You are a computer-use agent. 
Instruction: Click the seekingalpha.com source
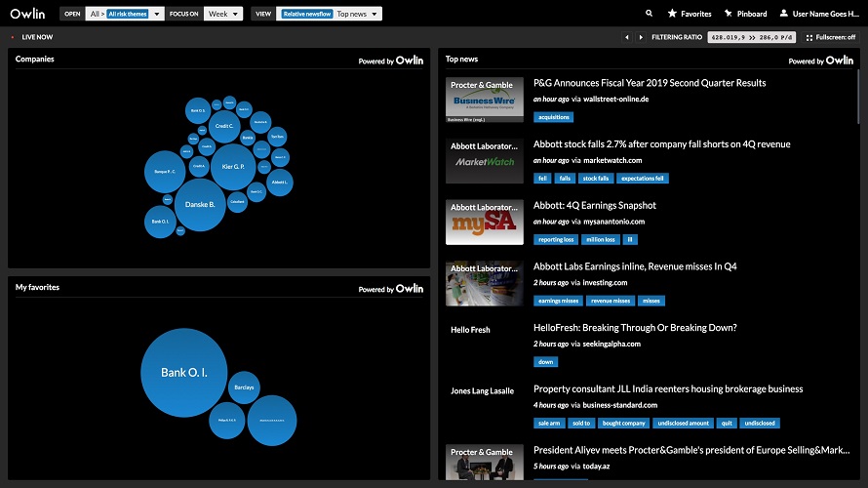(612, 344)
